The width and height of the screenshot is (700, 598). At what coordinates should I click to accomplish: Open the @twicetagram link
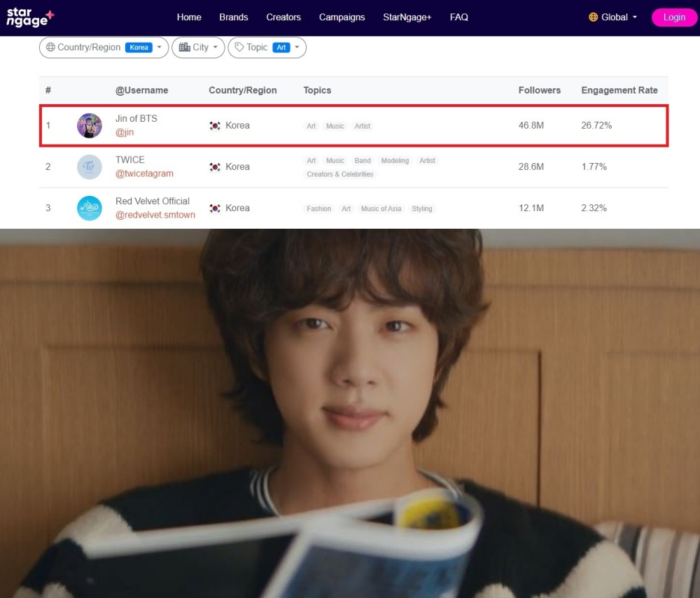(144, 173)
